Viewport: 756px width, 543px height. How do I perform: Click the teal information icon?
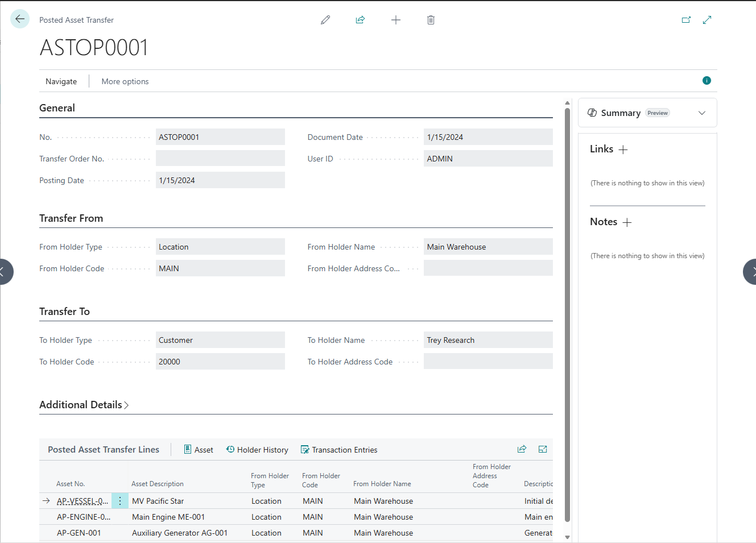pyautogui.click(x=707, y=81)
